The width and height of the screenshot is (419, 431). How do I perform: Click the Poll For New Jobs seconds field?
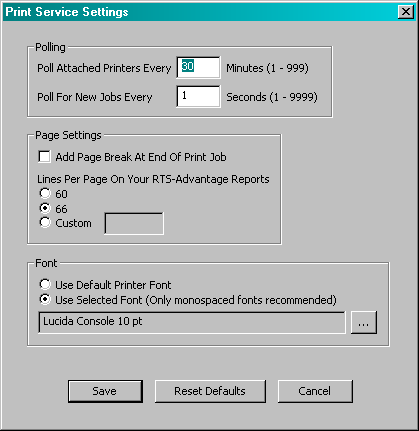(198, 97)
